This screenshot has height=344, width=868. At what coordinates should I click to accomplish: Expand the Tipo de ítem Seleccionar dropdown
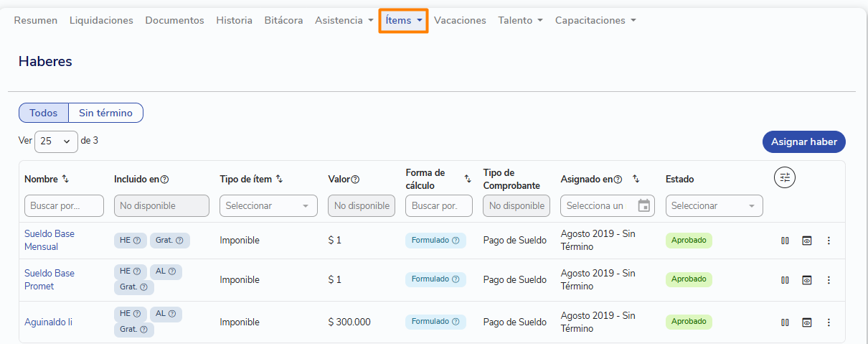(x=268, y=205)
